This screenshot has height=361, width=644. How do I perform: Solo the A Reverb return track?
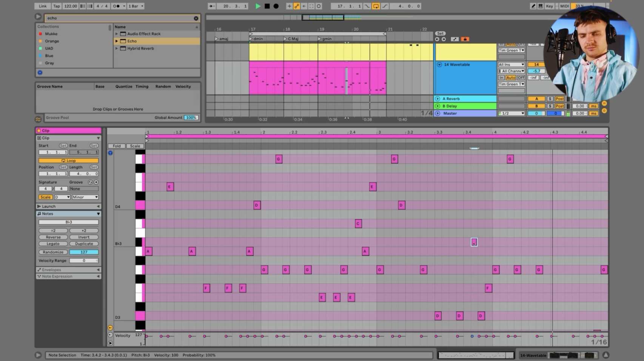pyautogui.click(x=550, y=99)
